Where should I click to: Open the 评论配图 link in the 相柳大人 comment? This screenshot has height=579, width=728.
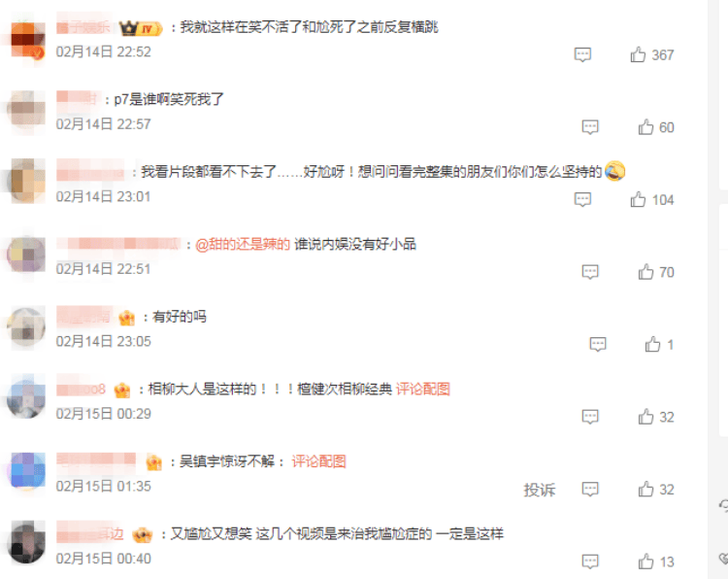click(422, 389)
